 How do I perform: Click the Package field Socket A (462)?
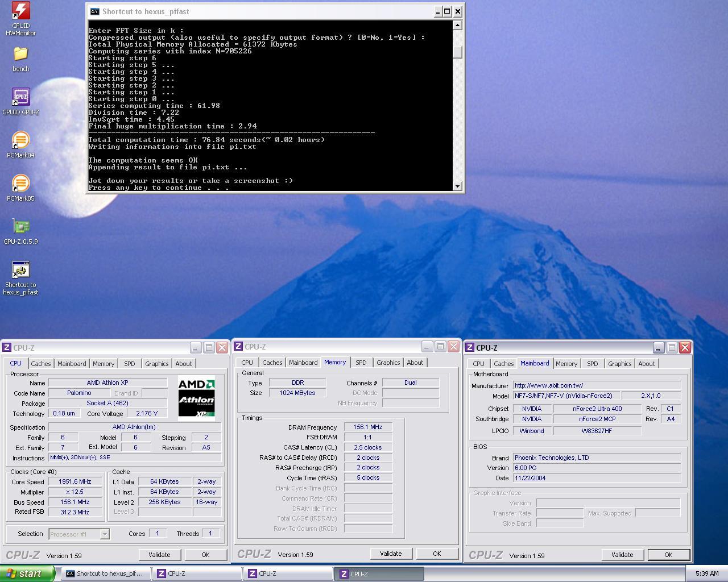point(107,403)
